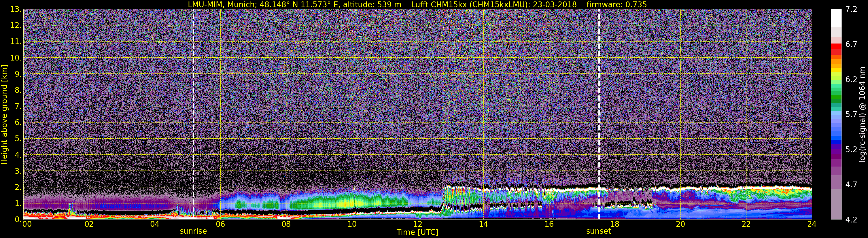Click the '11.' height axis tick label
The image size is (868, 238).
point(16,41)
